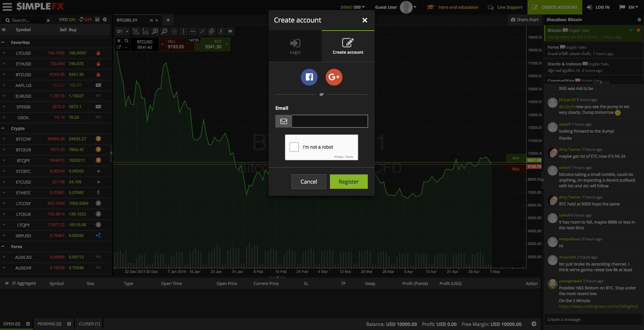Open symbols panel settings gear
Viewport: 644px width, 330px height.
pos(105,19)
